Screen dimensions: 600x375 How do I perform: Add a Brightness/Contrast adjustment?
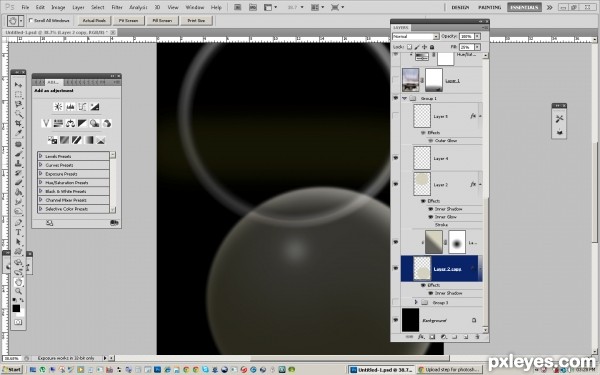[58, 107]
